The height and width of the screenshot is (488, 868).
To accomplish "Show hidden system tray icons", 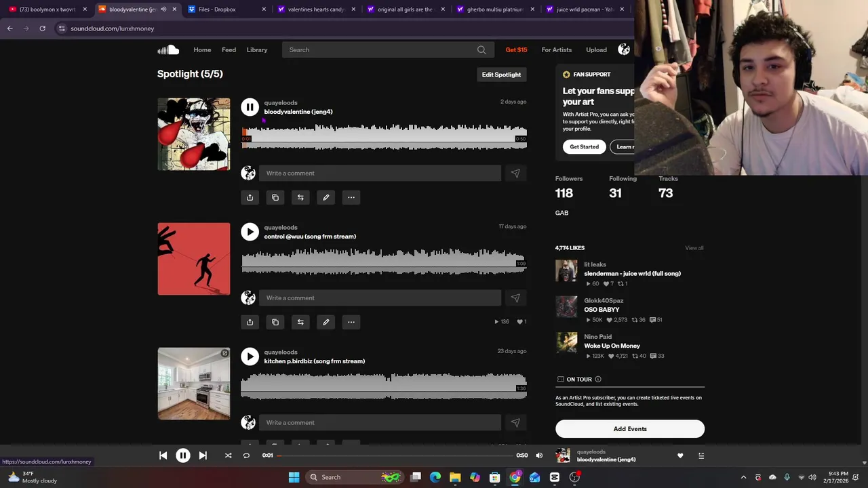I will point(743,477).
